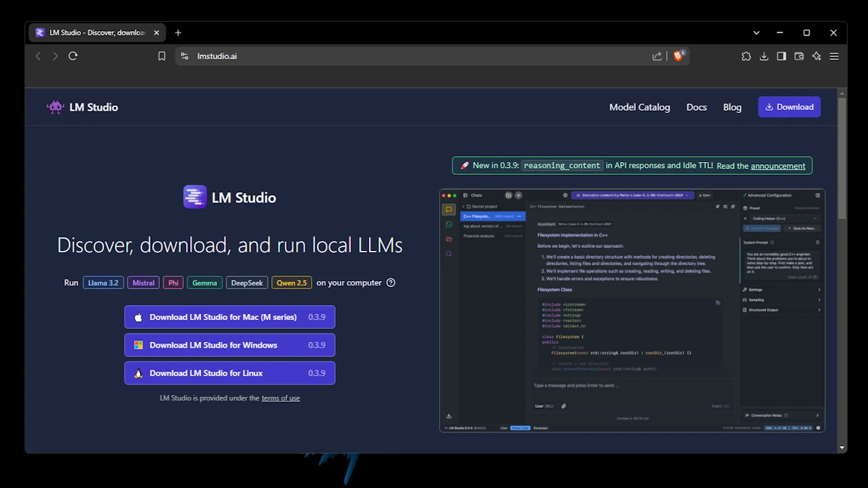The width and height of the screenshot is (868, 488).
Task: Open the browser hamburger menu
Action: pyautogui.click(x=834, y=56)
